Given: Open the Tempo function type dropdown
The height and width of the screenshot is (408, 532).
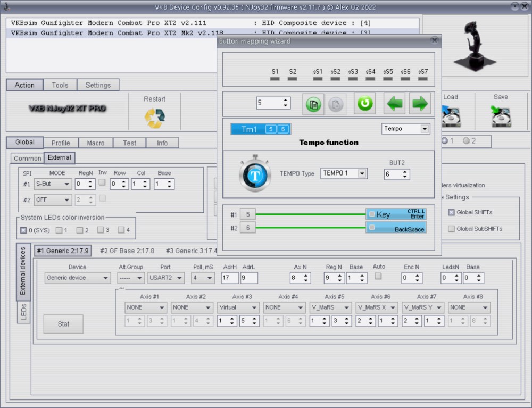Looking at the screenshot, I should pyautogui.click(x=405, y=129).
